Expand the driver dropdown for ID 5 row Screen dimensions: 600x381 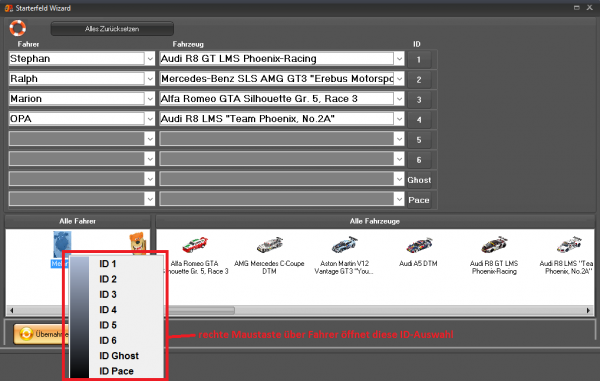(150, 139)
